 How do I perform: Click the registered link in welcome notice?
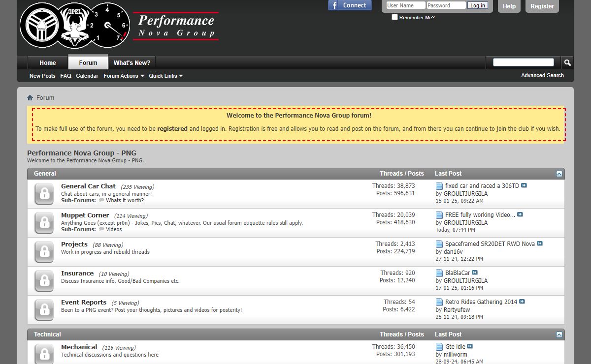click(172, 129)
